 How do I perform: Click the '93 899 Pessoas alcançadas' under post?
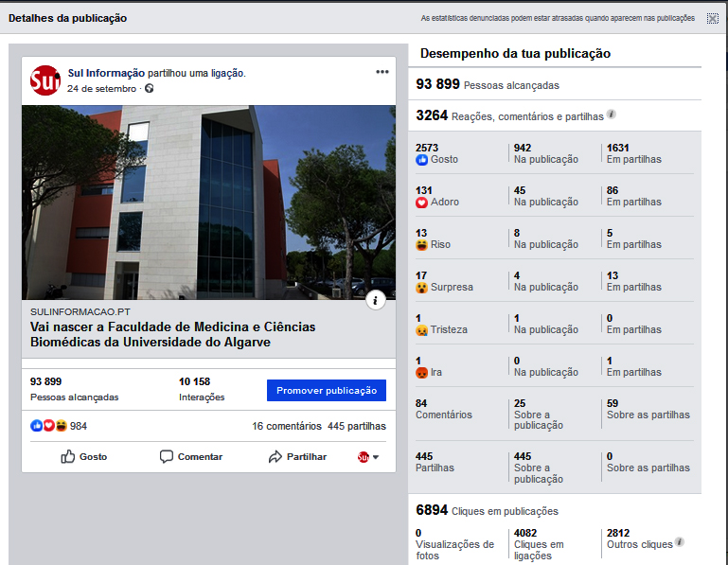[x=74, y=389]
